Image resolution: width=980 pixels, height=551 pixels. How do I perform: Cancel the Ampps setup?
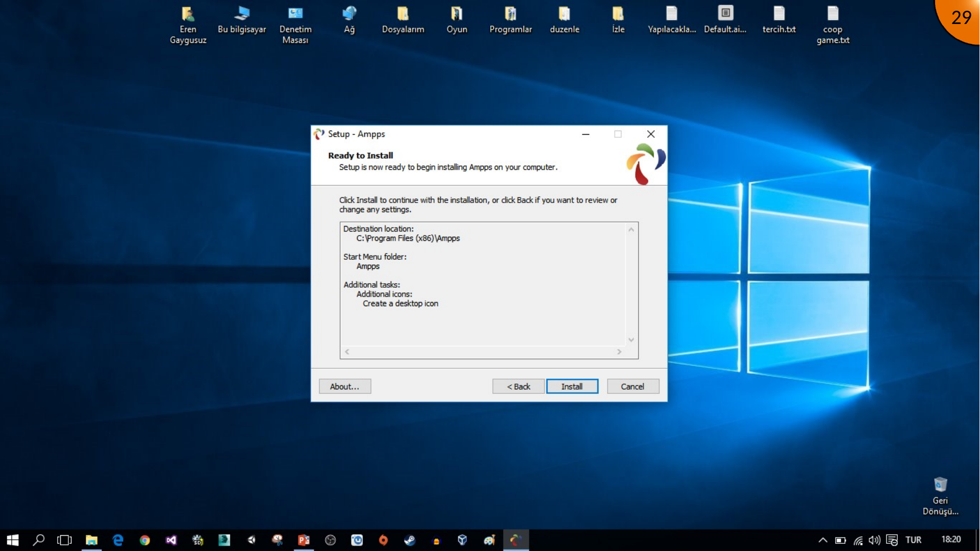(x=633, y=386)
